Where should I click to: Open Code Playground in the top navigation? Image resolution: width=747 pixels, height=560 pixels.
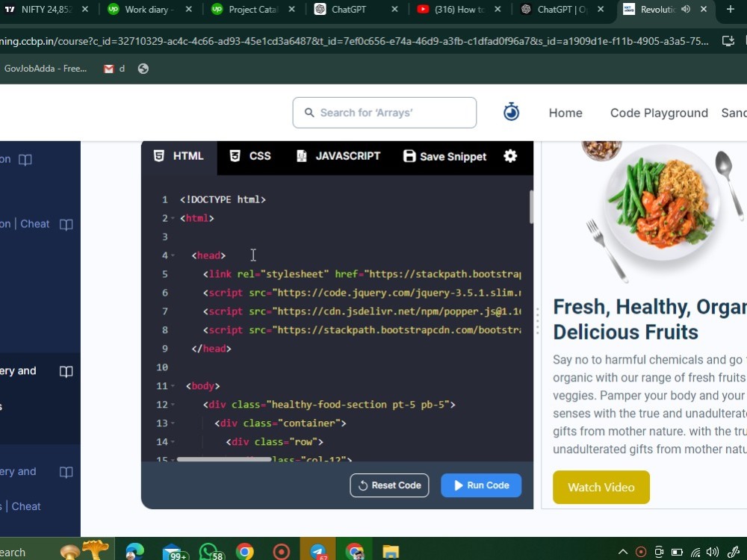659,113
